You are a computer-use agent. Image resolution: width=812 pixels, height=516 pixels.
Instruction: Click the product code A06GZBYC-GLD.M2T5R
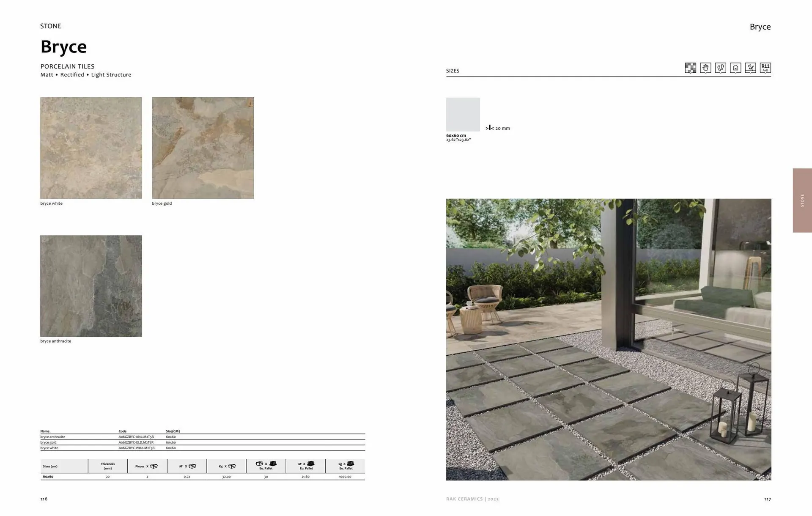click(136, 442)
